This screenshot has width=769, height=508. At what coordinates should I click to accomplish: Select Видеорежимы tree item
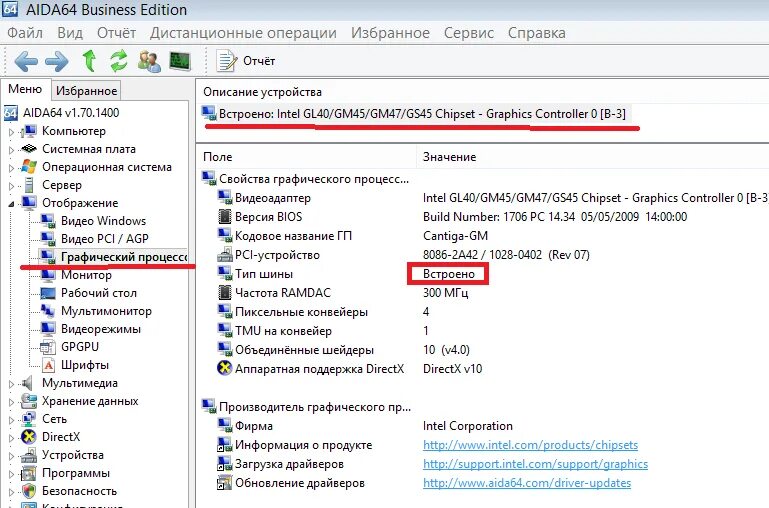pos(101,329)
